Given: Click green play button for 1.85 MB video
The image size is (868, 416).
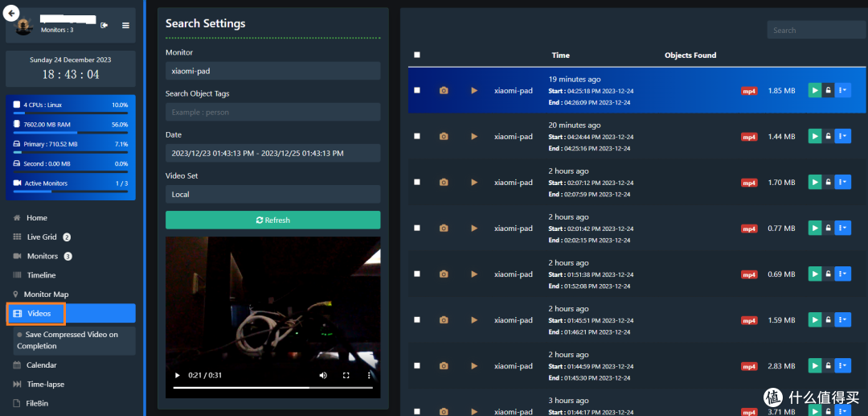Looking at the screenshot, I should (815, 91).
